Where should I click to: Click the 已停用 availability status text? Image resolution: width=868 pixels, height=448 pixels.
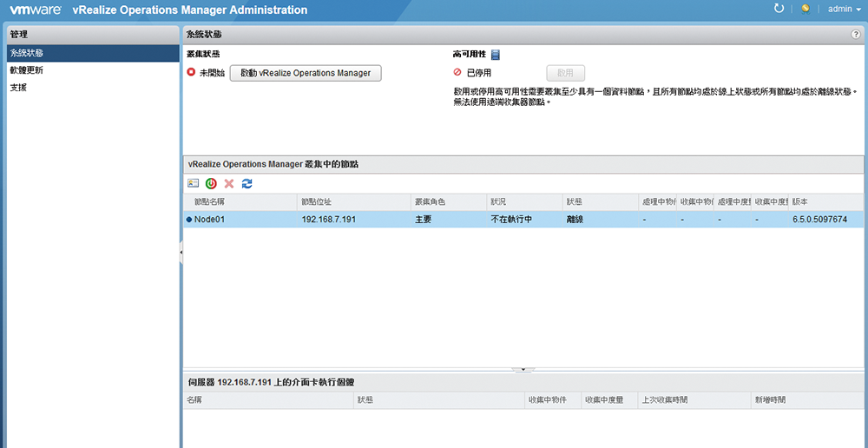coord(479,73)
